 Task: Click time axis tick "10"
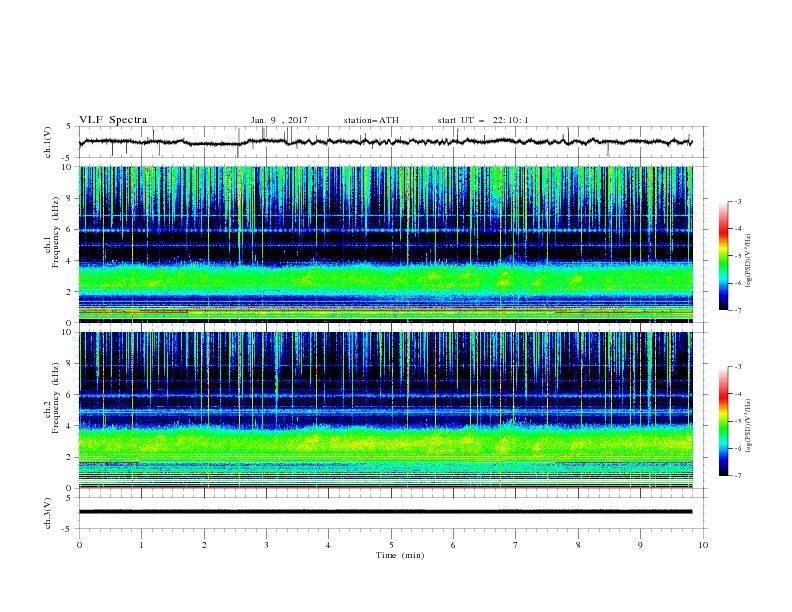[x=703, y=545]
